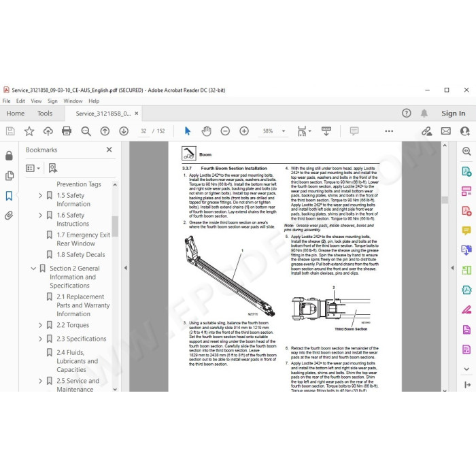476x476 pixels.
Task: Open yellow Comment tool in right pane
Action: coord(466,231)
